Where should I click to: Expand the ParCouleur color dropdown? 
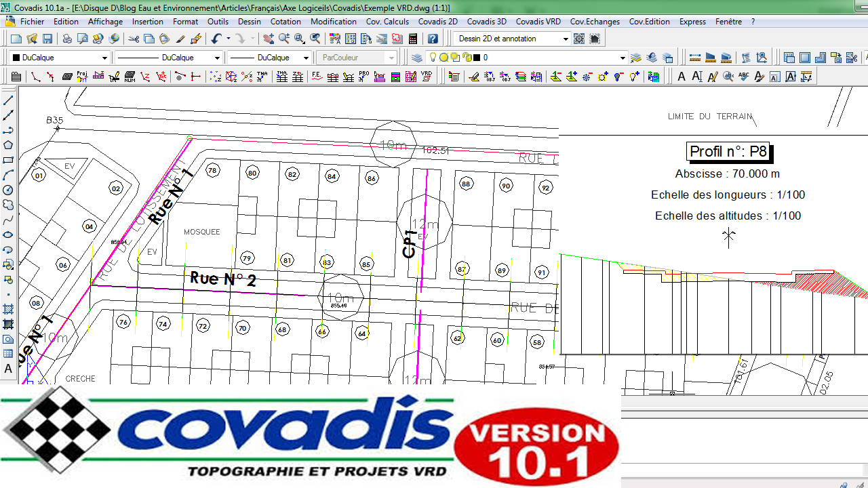click(391, 57)
